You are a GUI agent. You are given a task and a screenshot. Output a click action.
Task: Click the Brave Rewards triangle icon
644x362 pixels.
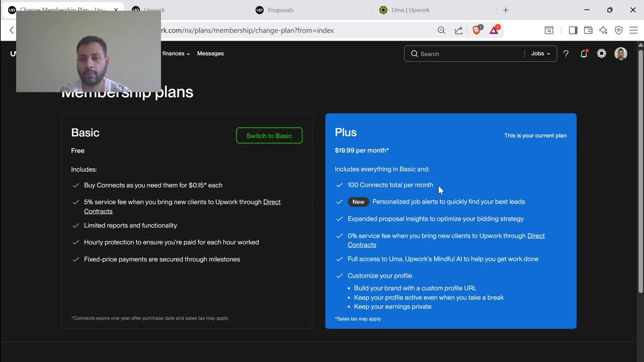tap(495, 30)
